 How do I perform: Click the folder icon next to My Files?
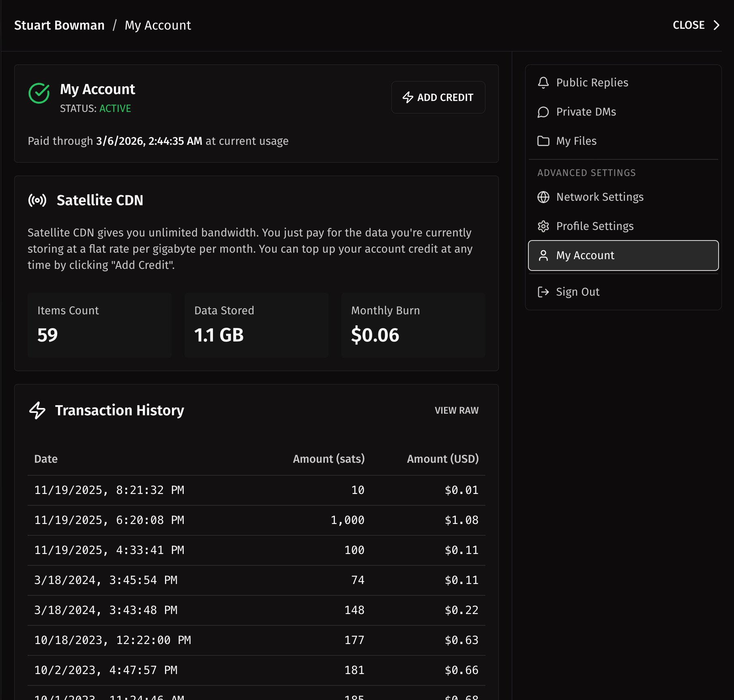(543, 141)
